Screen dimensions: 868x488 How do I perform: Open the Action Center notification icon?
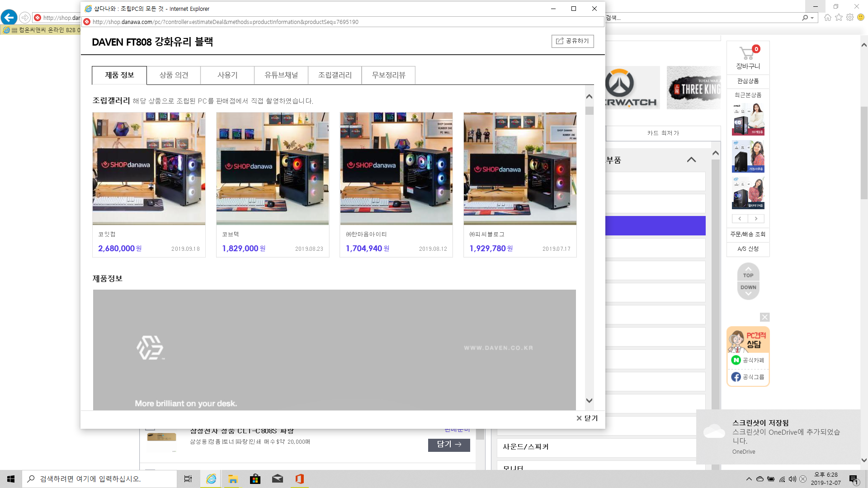[854, 479]
